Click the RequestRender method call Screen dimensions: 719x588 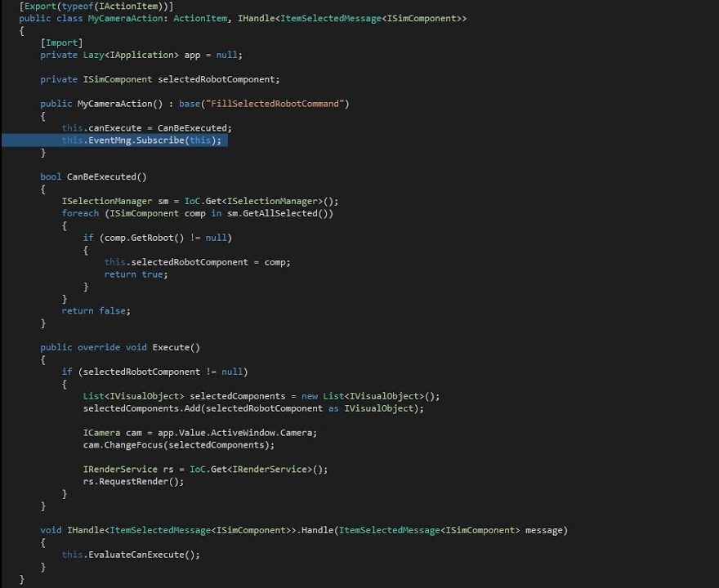coord(135,481)
